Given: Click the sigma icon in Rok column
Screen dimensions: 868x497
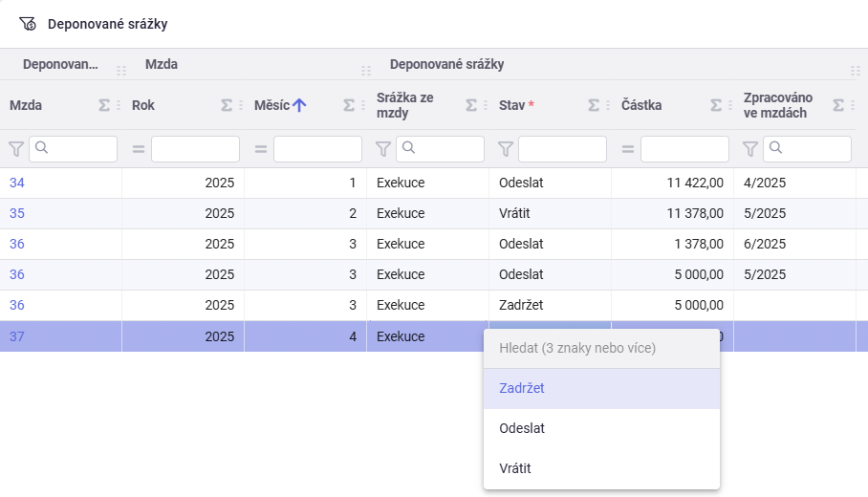Looking at the screenshot, I should point(227,106).
